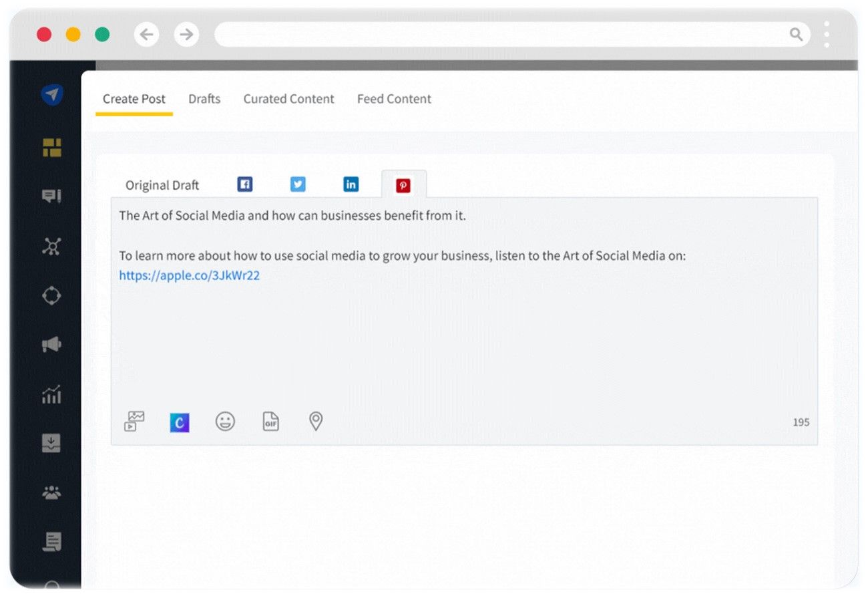Open the campaigns megaphone section

click(51, 345)
